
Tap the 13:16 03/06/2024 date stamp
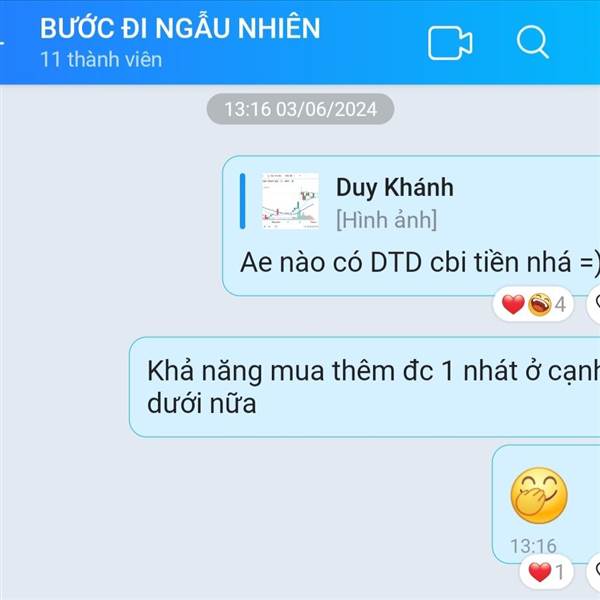pos(300,109)
